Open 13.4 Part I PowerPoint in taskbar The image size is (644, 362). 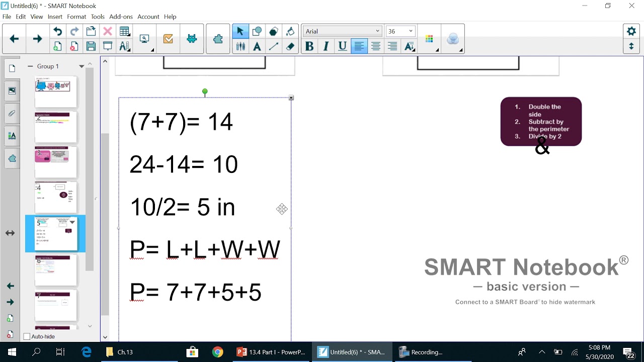(x=271, y=352)
